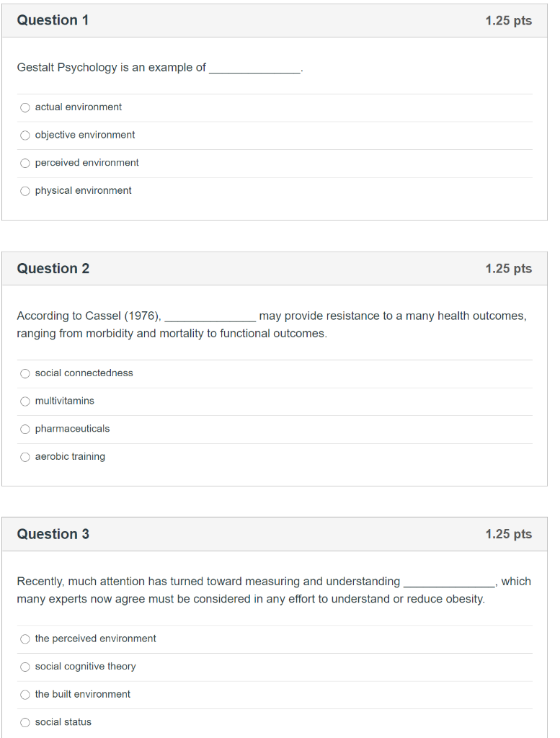This screenshot has width=560, height=738.
Task: Choose the "aerobic training" option
Action: [x=25, y=456]
